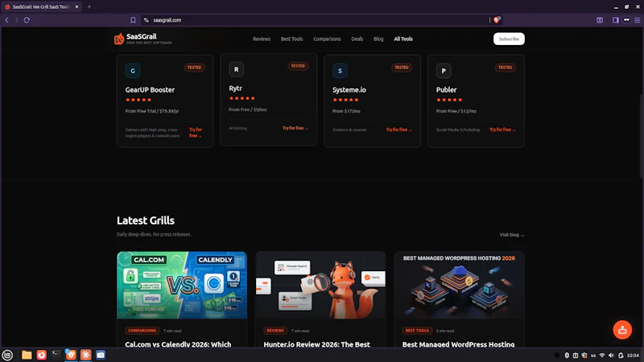Open the orange chatbot floating button
Image resolution: width=644 pixels, height=362 pixels.
pos(622,330)
